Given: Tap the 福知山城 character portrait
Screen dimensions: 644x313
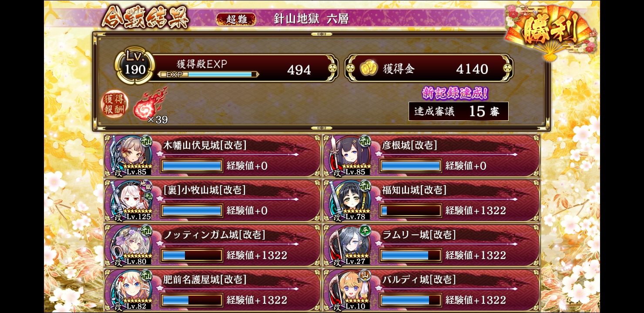Looking at the screenshot, I should pyautogui.click(x=352, y=200).
